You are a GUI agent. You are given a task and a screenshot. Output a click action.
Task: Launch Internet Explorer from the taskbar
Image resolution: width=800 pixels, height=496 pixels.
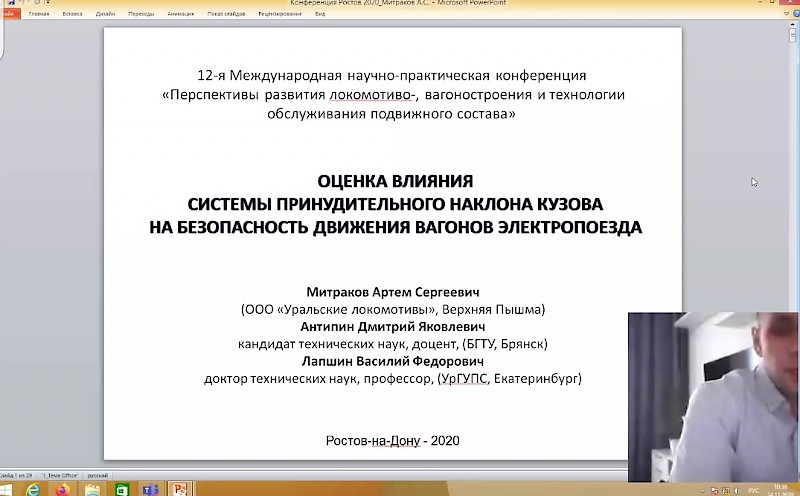(34, 488)
